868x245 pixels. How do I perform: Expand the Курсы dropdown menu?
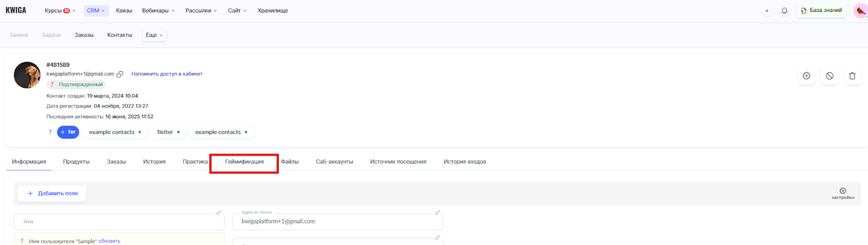[60, 11]
